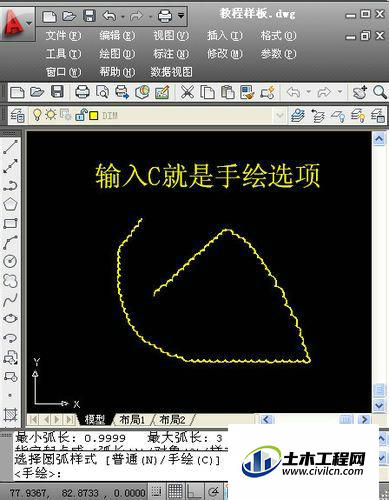The width and height of the screenshot is (389, 500).
Task: Click Save icon in standard toolbar
Action: tap(57, 92)
